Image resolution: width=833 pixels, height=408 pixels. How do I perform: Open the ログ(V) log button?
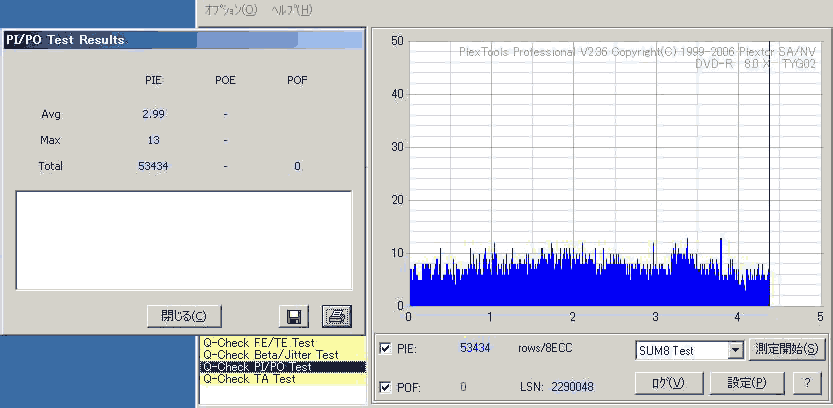pyautogui.click(x=669, y=383)
